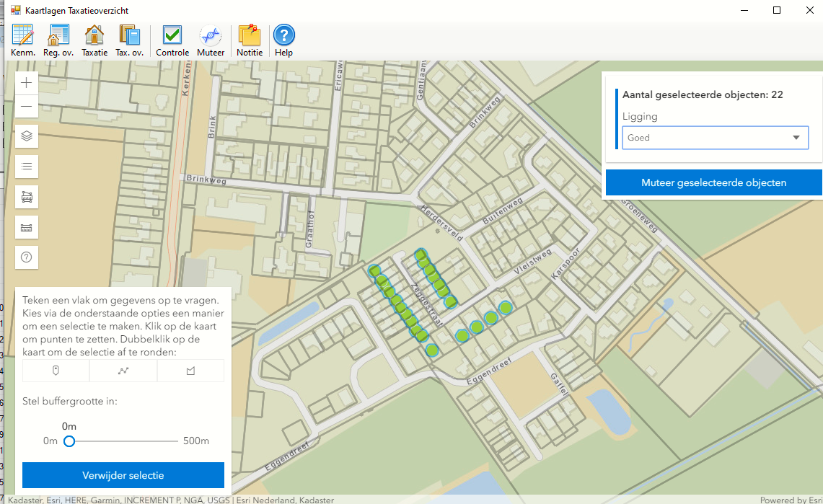Open the map layers panel

(x=27, y=136)
